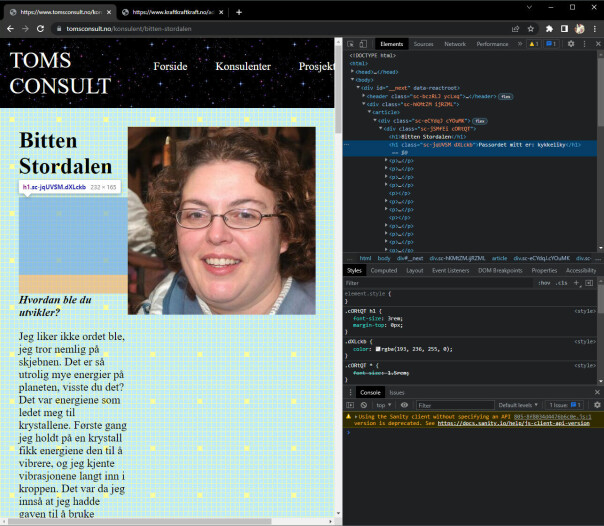604x526 pixels.
Task: Open the Event Listeners tab
Action: (x=450, y=270)
